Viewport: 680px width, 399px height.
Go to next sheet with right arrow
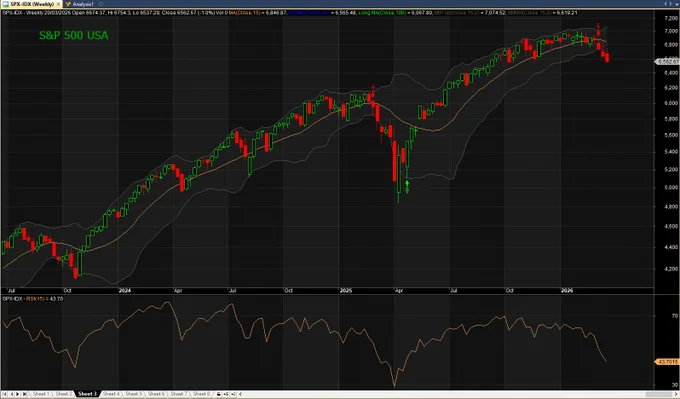18,394
